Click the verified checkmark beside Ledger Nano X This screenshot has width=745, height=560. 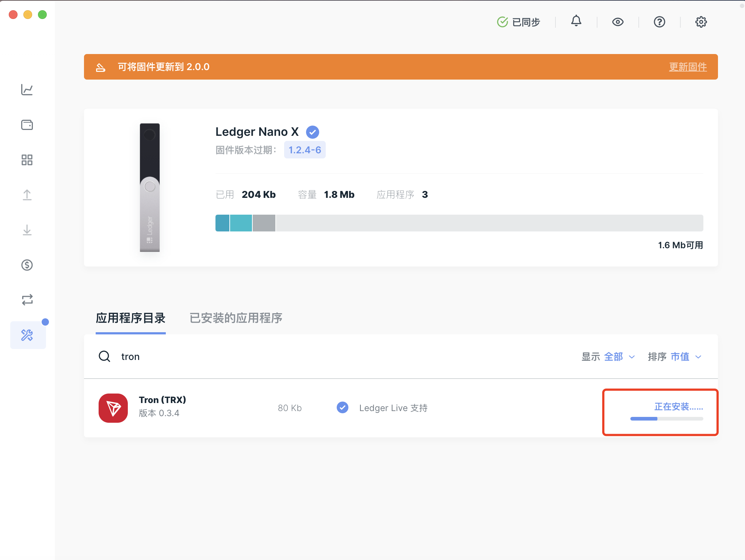tap(313, 132)
